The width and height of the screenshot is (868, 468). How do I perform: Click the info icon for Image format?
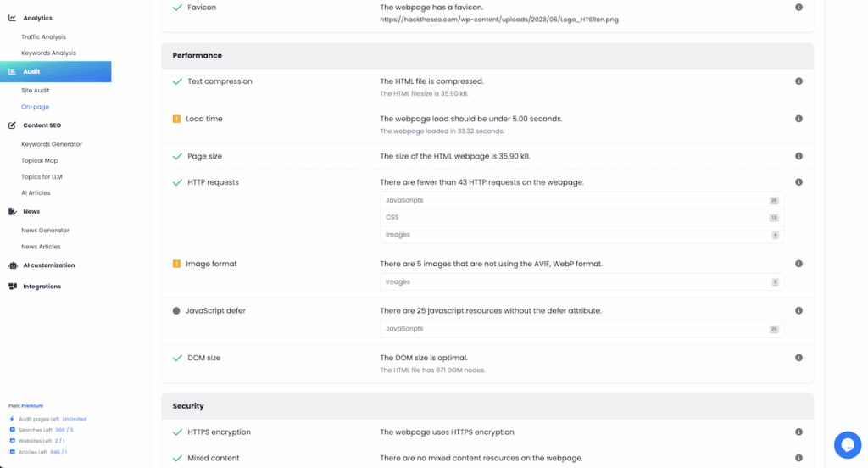pos(798,264)
